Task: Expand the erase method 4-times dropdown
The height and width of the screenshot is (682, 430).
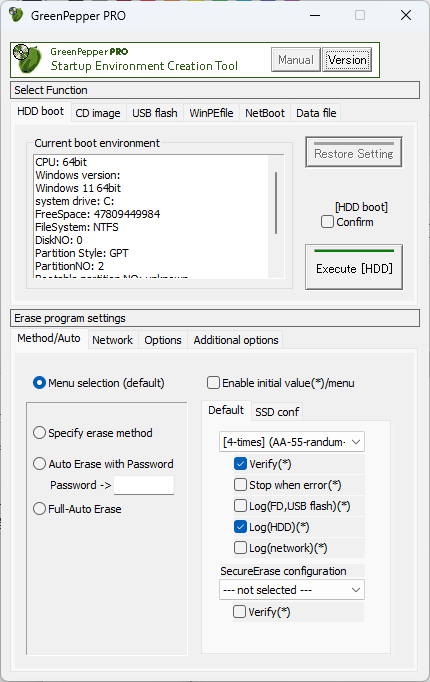Action: click(292, 442)
